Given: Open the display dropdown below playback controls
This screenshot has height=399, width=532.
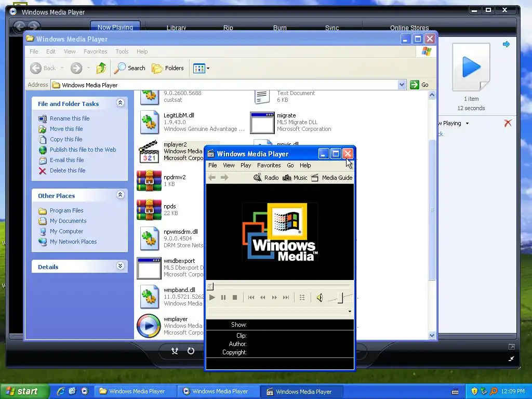Looking at the screenshot, I should (350, 311).
